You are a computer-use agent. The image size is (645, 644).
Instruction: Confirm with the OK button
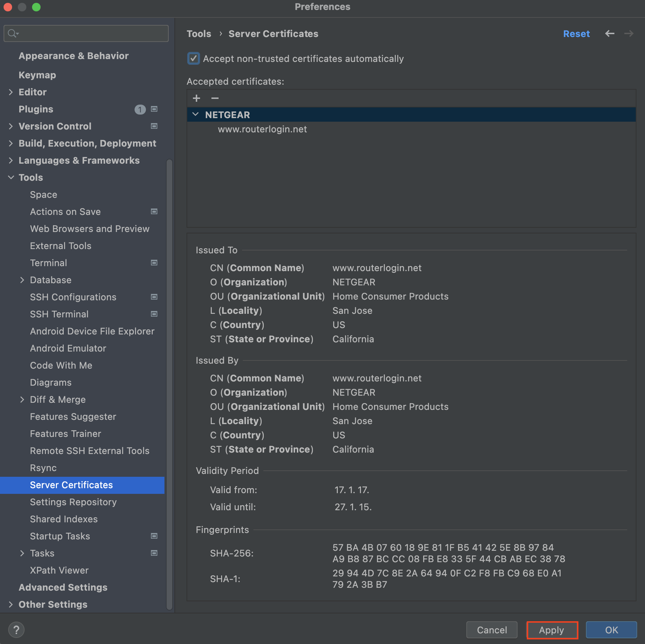(x=612, y=630)
